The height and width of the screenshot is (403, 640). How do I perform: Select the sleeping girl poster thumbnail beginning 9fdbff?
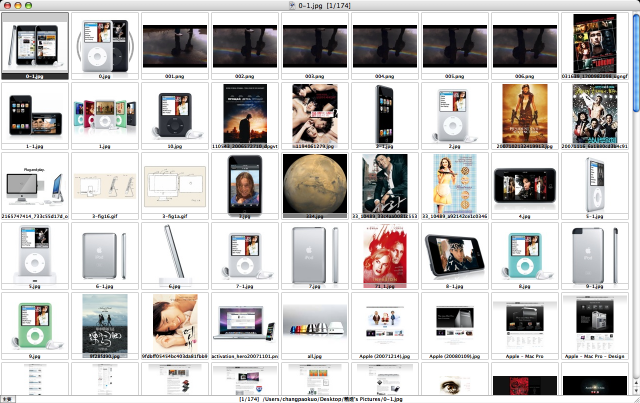[x=175, y=326]
